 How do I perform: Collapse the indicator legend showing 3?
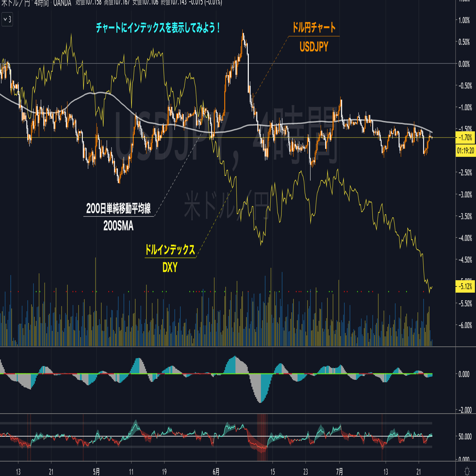(7, 20)
